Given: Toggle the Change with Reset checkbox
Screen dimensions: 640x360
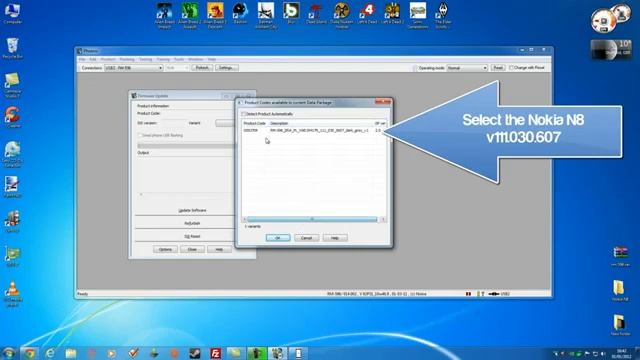Looking at the screenshot, I should click(511, 68).
